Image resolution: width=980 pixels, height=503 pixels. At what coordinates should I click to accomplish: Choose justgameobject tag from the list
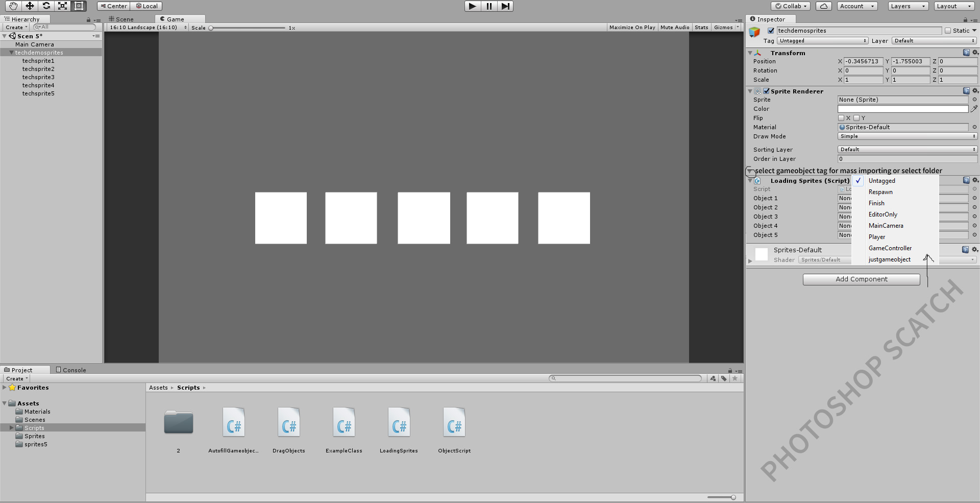889,259
